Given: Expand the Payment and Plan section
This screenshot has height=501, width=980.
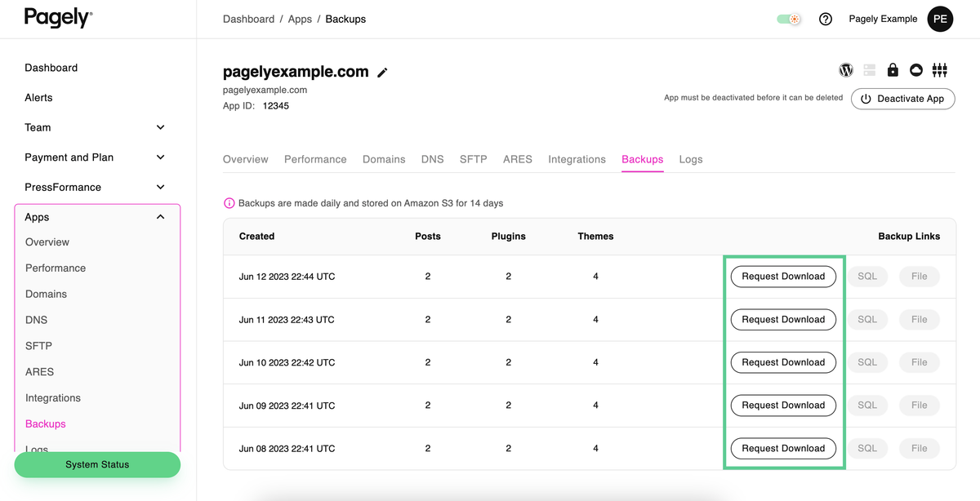Looking at the screenshot, I should click(160, 157).
